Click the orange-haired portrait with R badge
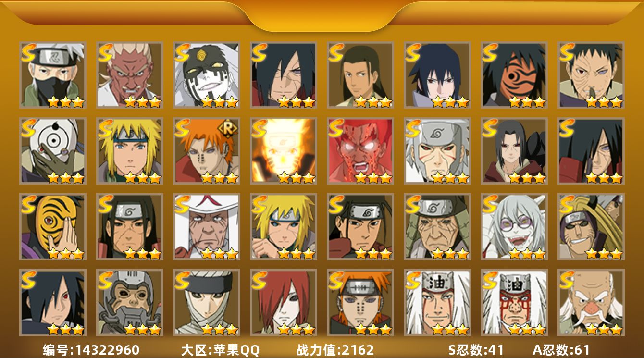The image size is (644, 358). coord(206,151)
